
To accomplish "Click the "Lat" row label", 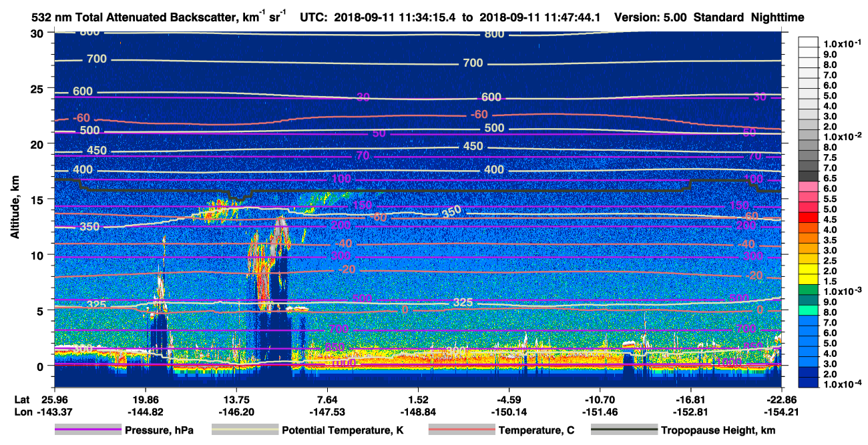I will [x=21, y=399].
